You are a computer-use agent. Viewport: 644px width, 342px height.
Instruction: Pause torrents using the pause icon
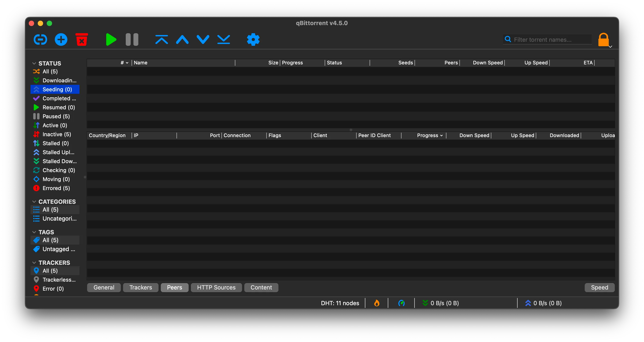click(132, 39)
